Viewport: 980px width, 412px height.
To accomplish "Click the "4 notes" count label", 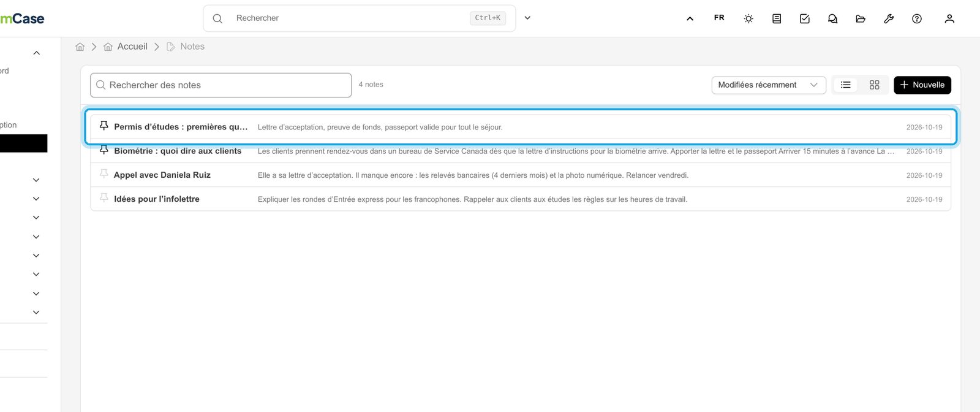I will 371,85.
